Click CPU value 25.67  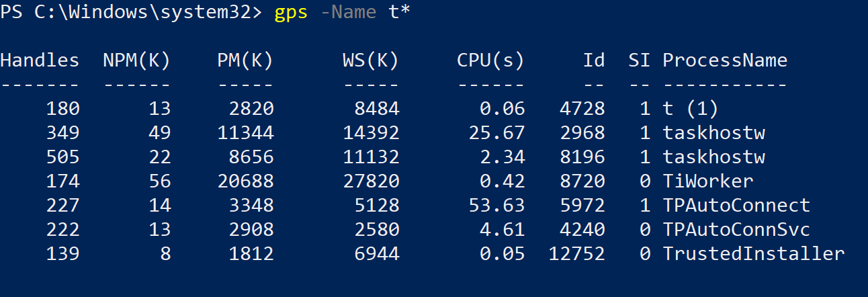[x=496, y=133]
